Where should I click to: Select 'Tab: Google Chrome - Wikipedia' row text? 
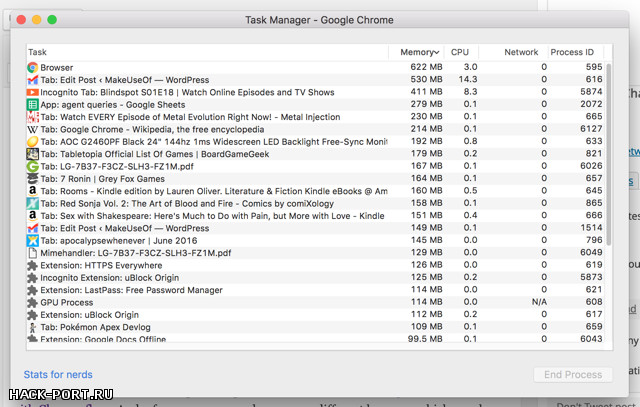click(x=152, y=129)
